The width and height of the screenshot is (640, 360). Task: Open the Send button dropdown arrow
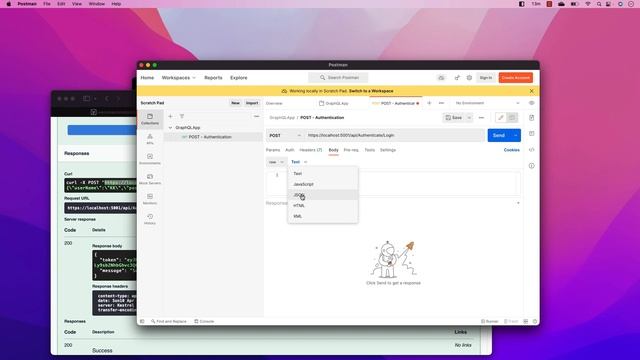(516, 135)
